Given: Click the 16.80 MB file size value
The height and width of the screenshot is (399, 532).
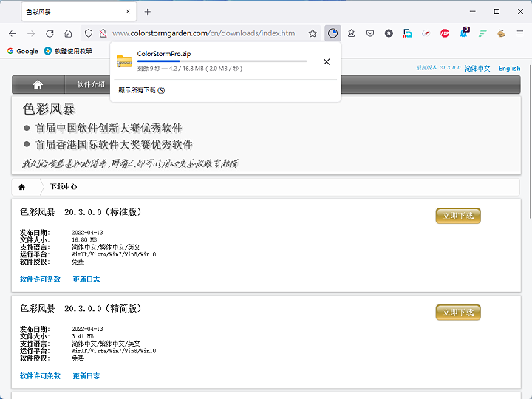Looking at the screenshot, I should (84, 240).
